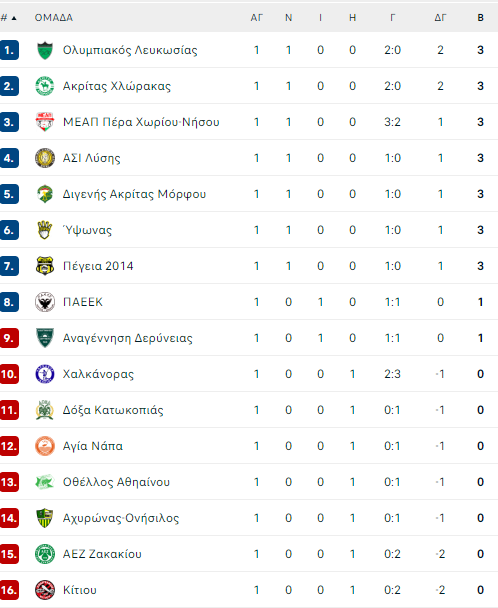This screenshot has width=498, height=608.
Task: Click the Αγία Νάπα orange crest
Action: coord(45,446)
